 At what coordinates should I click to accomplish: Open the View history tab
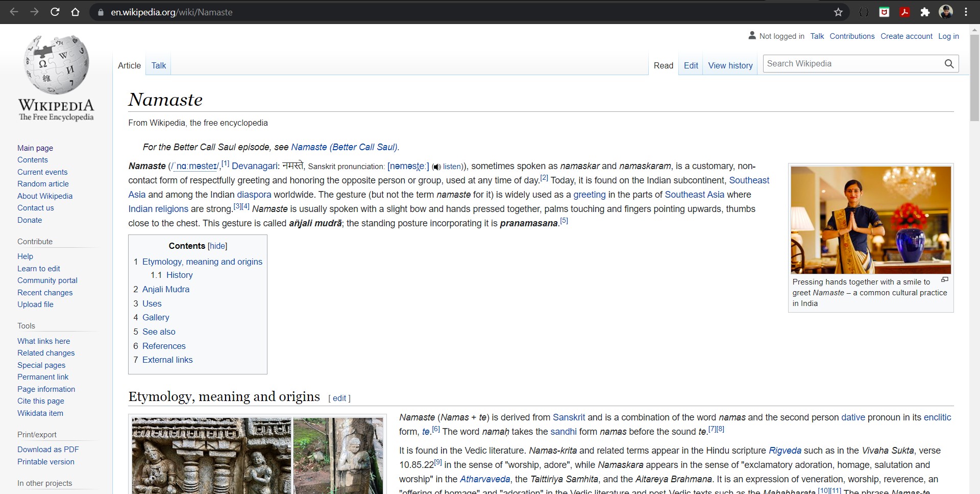tap(730, 65)
